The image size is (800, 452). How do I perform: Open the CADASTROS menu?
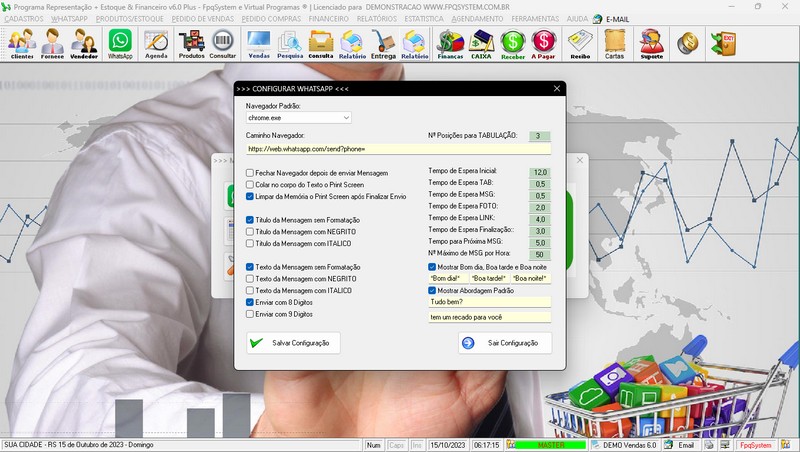pos(24,19)
